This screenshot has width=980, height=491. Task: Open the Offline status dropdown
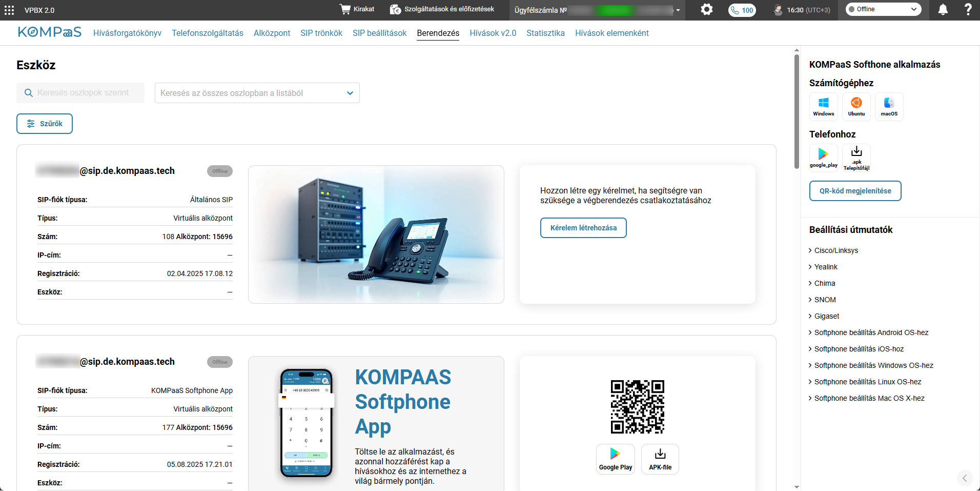pyautogui.click(x=883, y=9)
